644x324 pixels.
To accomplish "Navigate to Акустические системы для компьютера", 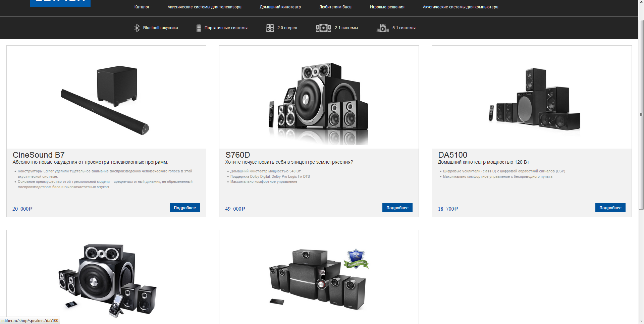I will (461, 7).
